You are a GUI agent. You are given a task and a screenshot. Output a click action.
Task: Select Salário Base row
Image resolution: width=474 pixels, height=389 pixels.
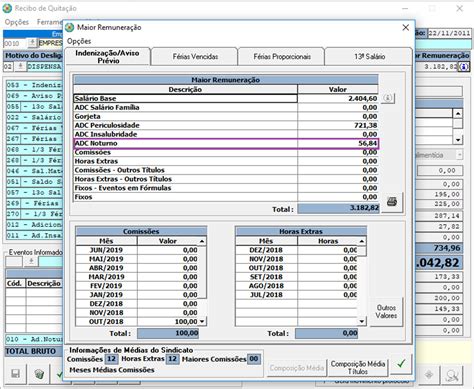(x=226, y=98)
